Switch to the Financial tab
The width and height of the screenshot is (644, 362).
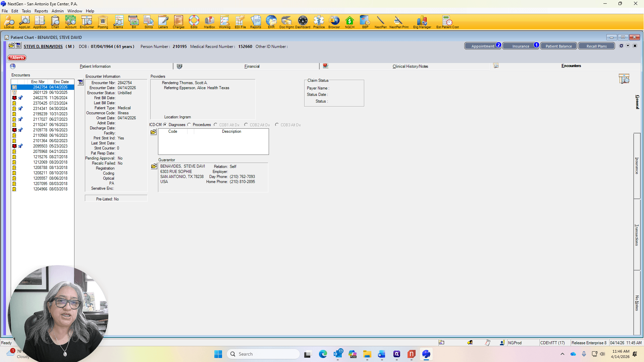point(252,66)
